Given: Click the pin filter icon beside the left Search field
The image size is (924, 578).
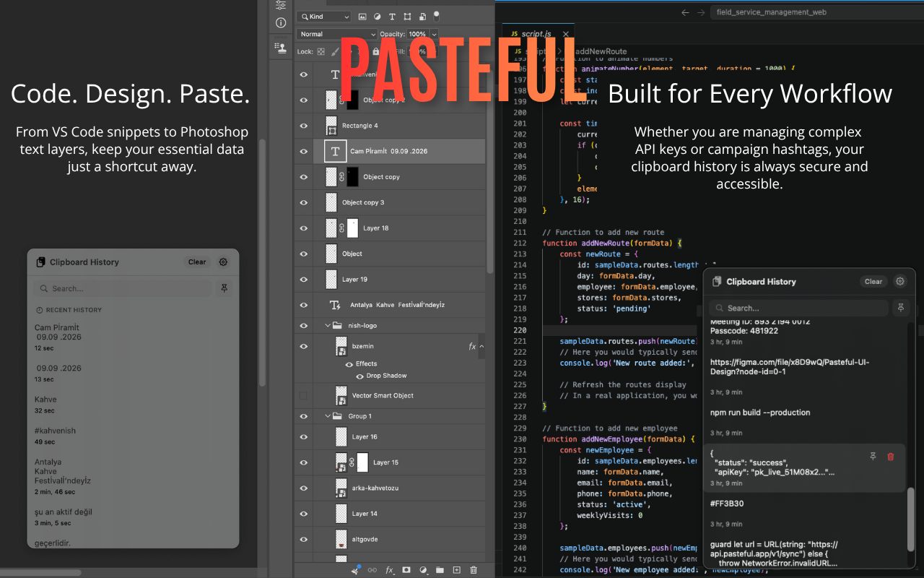Looking at the screenshot, I should tap(224, 288).
